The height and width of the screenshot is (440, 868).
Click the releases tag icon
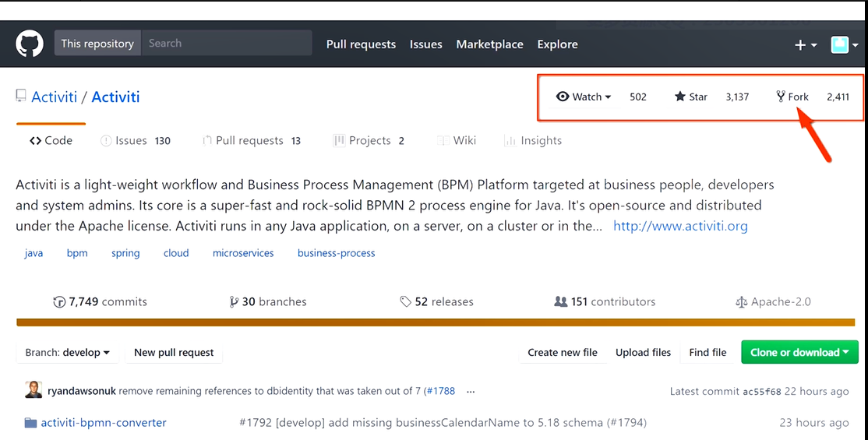[x=405, y=302]
